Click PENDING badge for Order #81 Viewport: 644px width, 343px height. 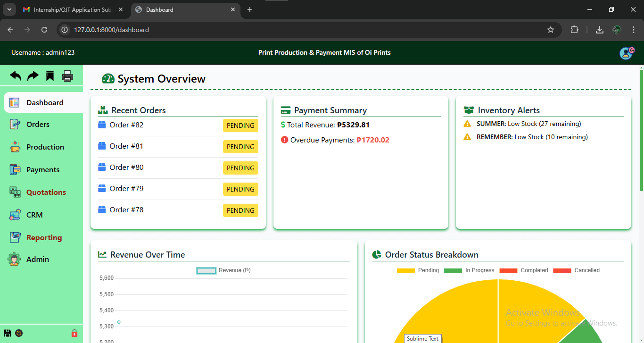coord(240,147)
